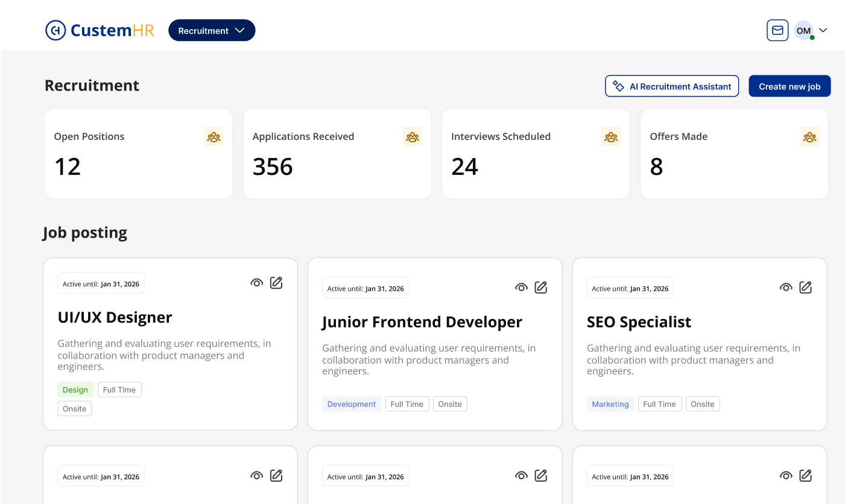
Task: Open the Junior Frontend Developer job title
Action: 422,322
